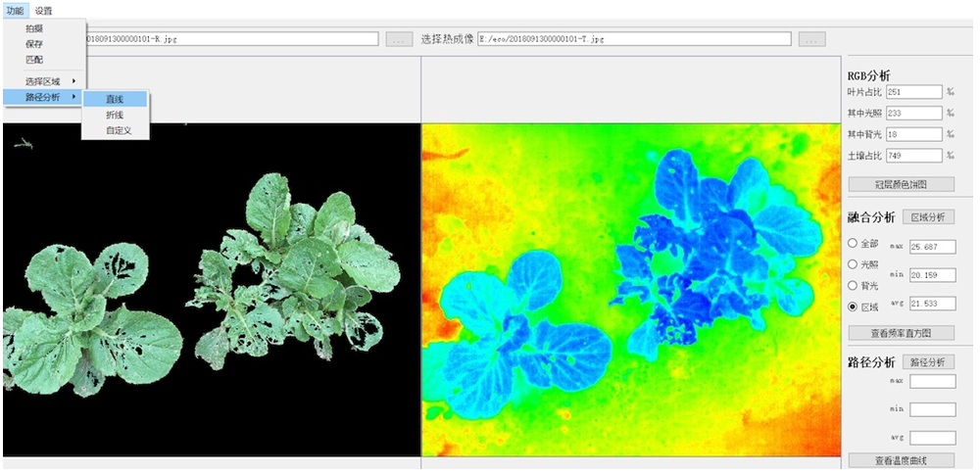Select the 区域 radio button
The height and width of the screenshot is (473, 980).
[853, 307]
